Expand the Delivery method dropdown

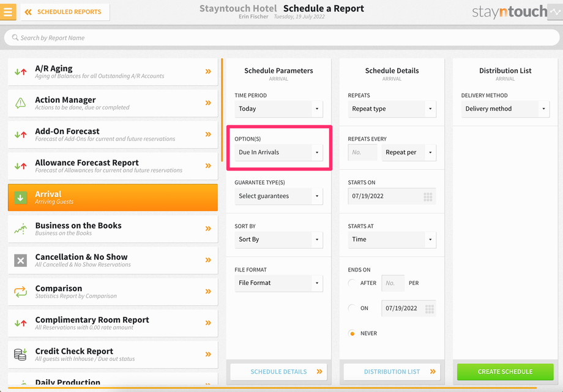click(505, 109)
